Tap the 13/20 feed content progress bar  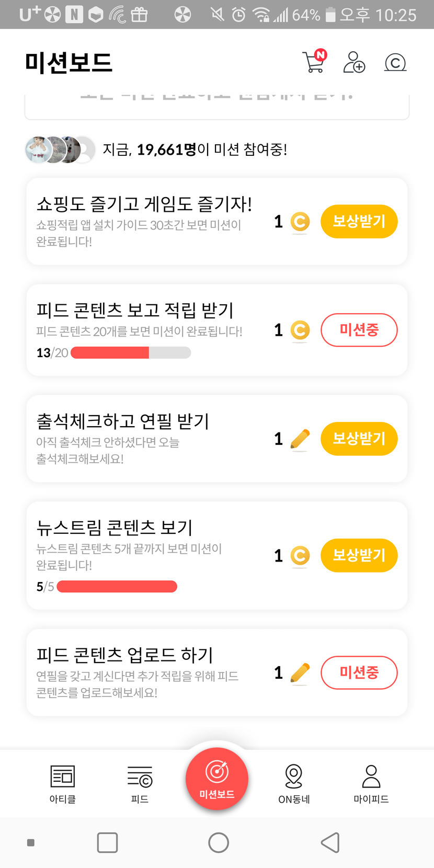coord(131,353)
